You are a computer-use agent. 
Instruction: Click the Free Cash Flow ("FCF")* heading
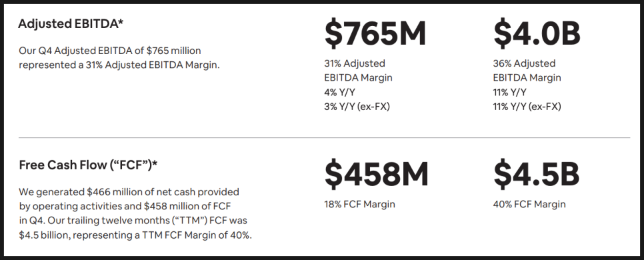(88, 165)
